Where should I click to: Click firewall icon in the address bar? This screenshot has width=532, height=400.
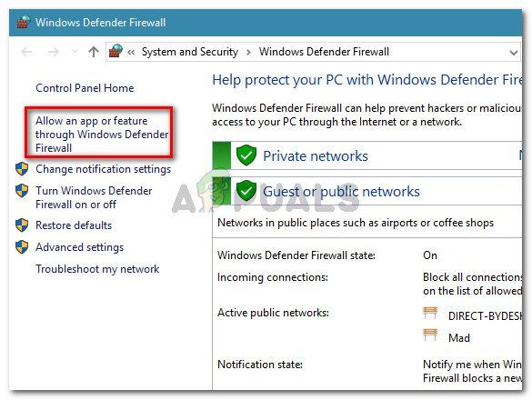pos(115,51)
